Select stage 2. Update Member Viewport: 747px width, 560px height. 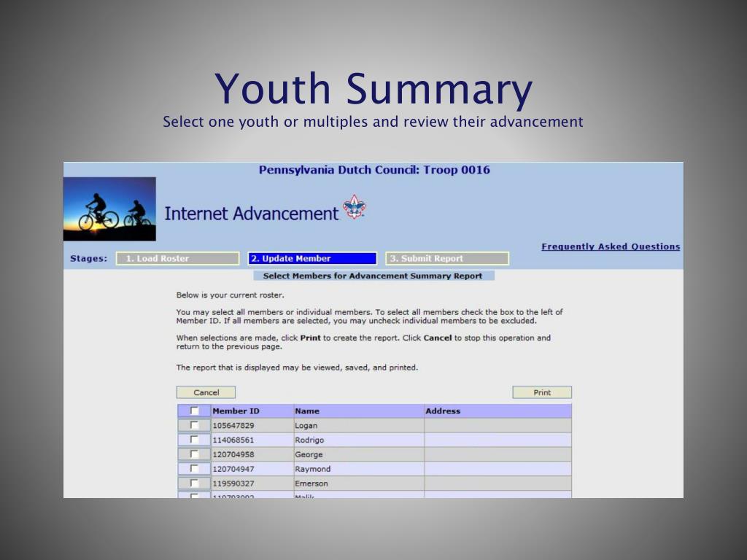click(x=312, y=259)
